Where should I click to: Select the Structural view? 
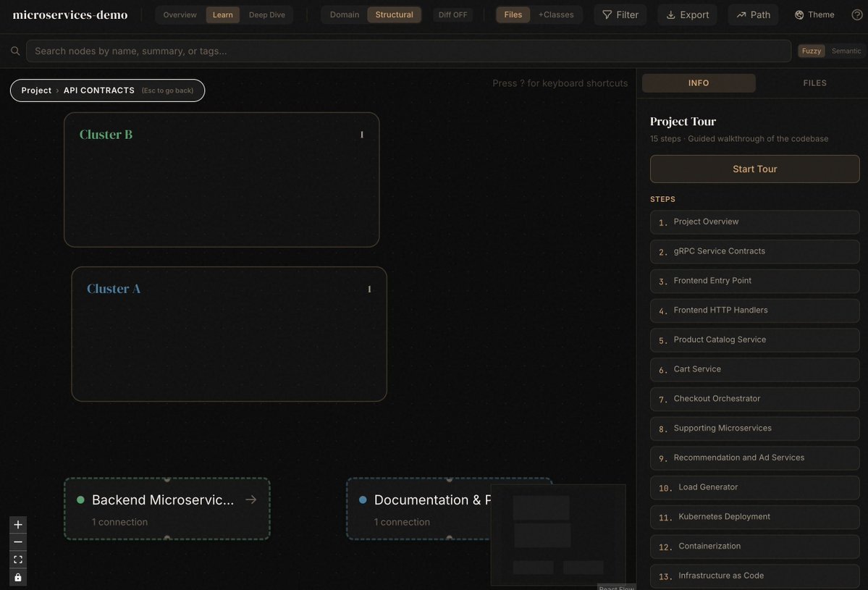[394, 15]
